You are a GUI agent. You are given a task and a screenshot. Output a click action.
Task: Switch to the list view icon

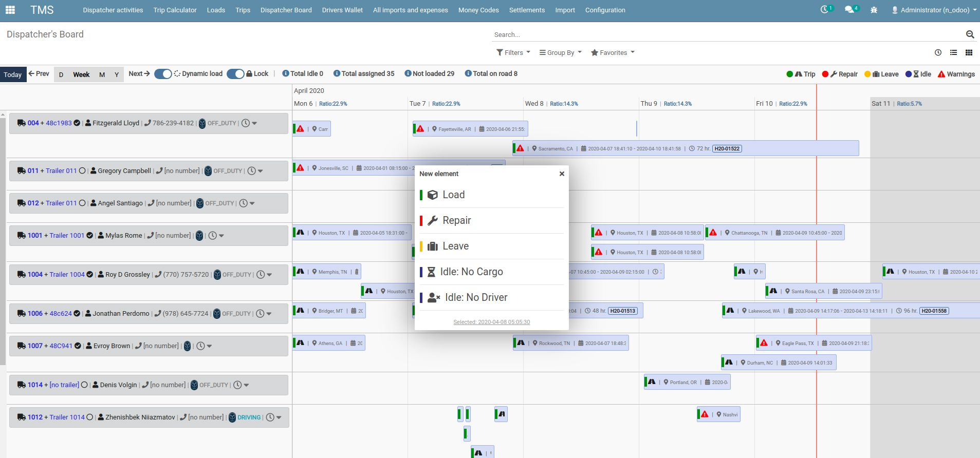coord(953,52)
